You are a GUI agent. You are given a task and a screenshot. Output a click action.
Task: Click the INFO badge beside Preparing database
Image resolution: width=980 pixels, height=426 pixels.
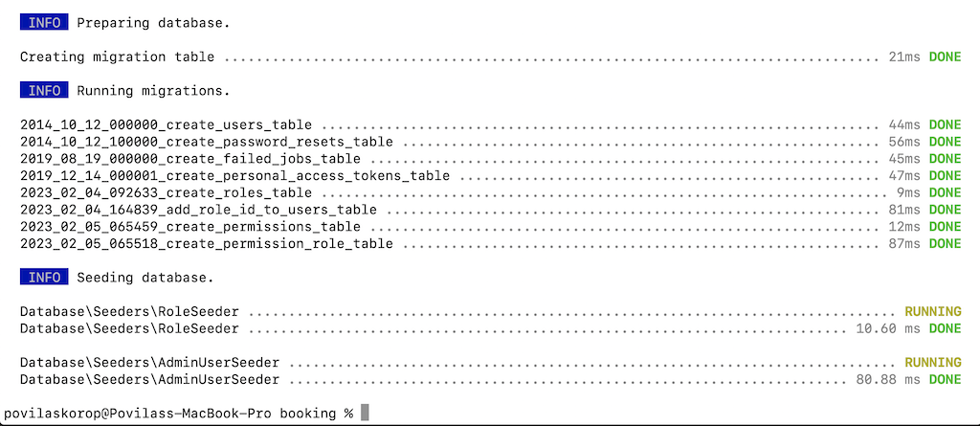coord(44,23)
